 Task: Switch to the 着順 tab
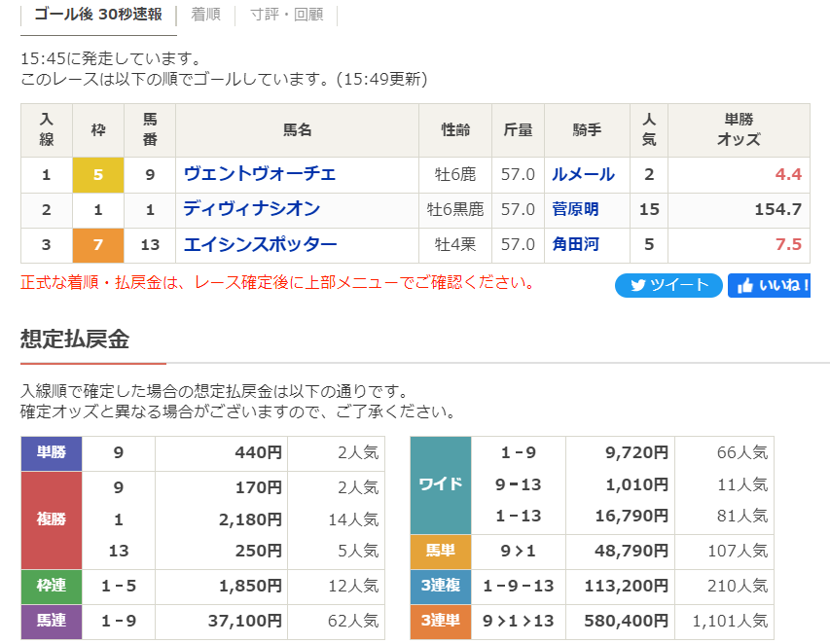(x=205, y=15)
